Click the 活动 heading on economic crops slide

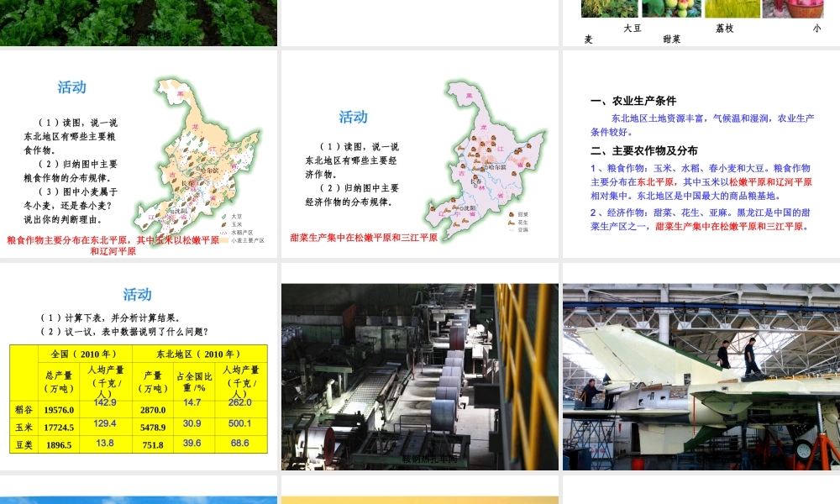353,117
